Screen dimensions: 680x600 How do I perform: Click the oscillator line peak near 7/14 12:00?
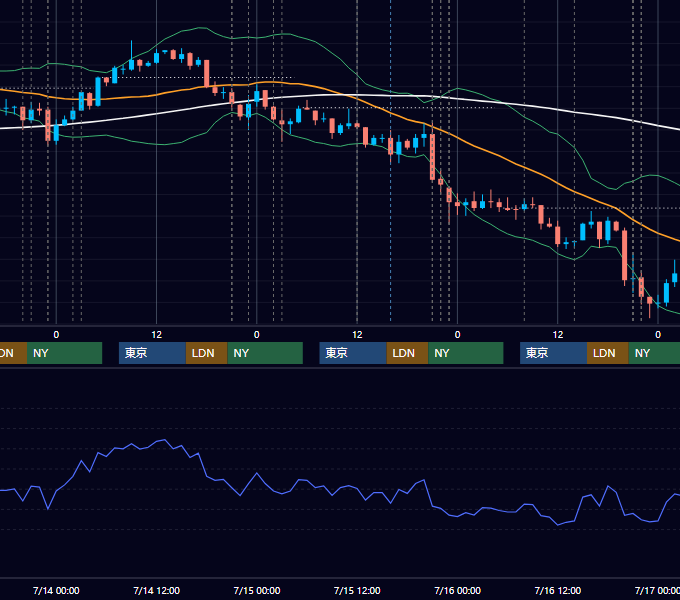click(x=164, y=440)
